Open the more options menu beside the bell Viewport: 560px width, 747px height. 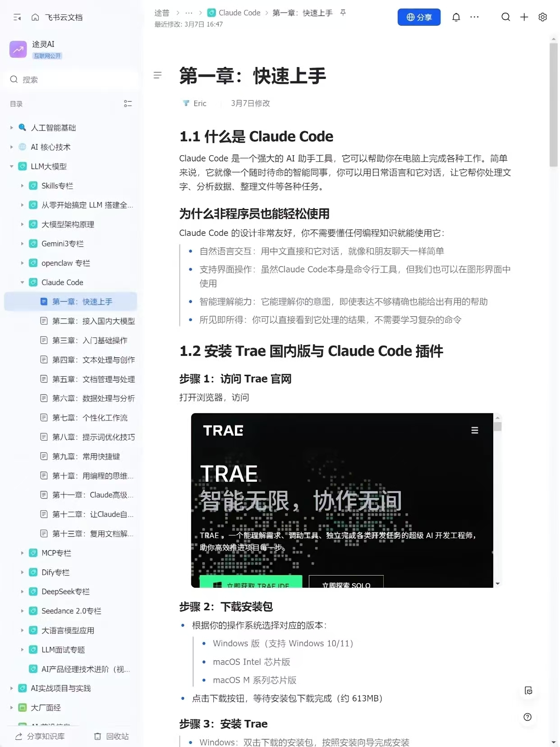click(474, 17)
